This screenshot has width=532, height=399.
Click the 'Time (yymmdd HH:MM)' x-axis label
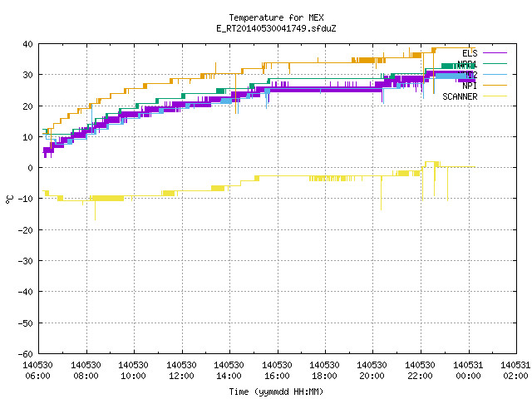pyautogui.click(x=276, y=392)
